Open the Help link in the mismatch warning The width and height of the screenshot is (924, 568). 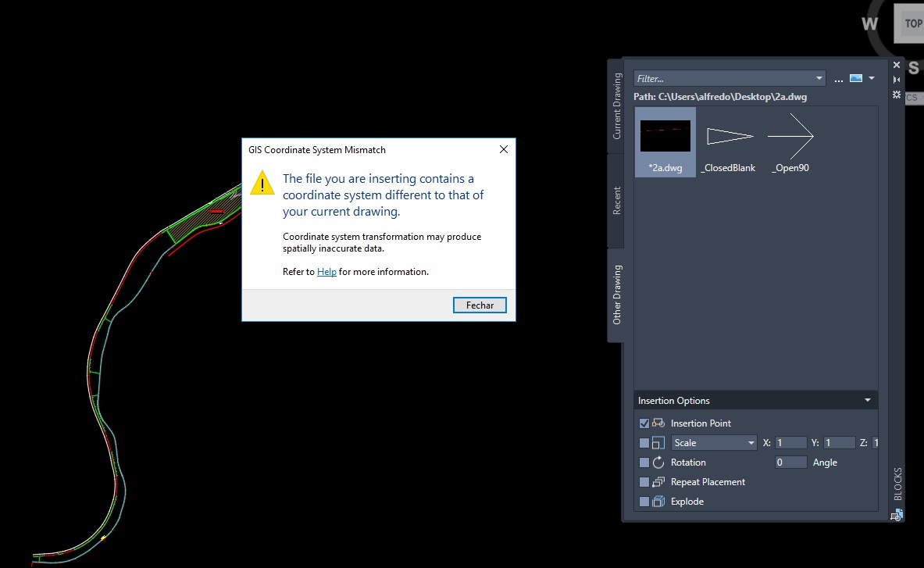click(326, 271)
